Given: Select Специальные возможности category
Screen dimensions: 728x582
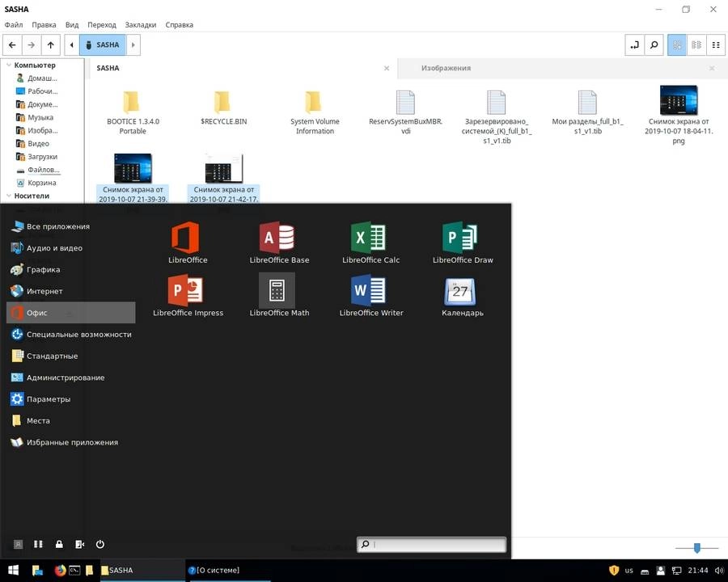Looking at the screenshot, I should click(x=71, y=334).
